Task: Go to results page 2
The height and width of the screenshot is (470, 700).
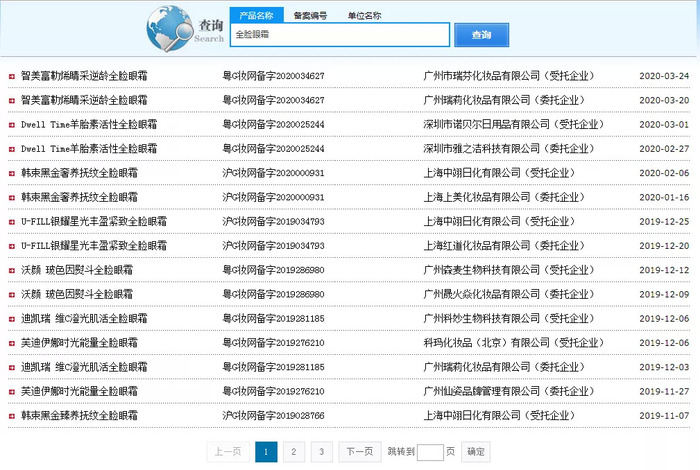Action: (293, 452)
